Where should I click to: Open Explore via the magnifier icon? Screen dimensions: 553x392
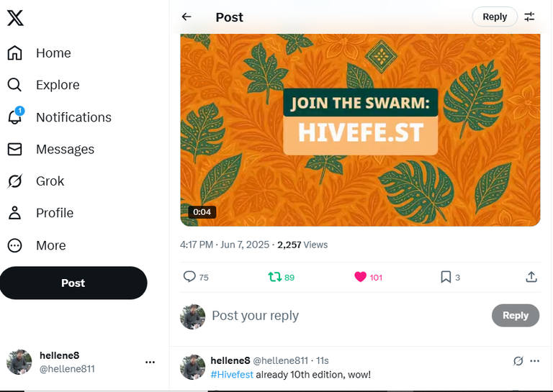[x=14, y=85]
